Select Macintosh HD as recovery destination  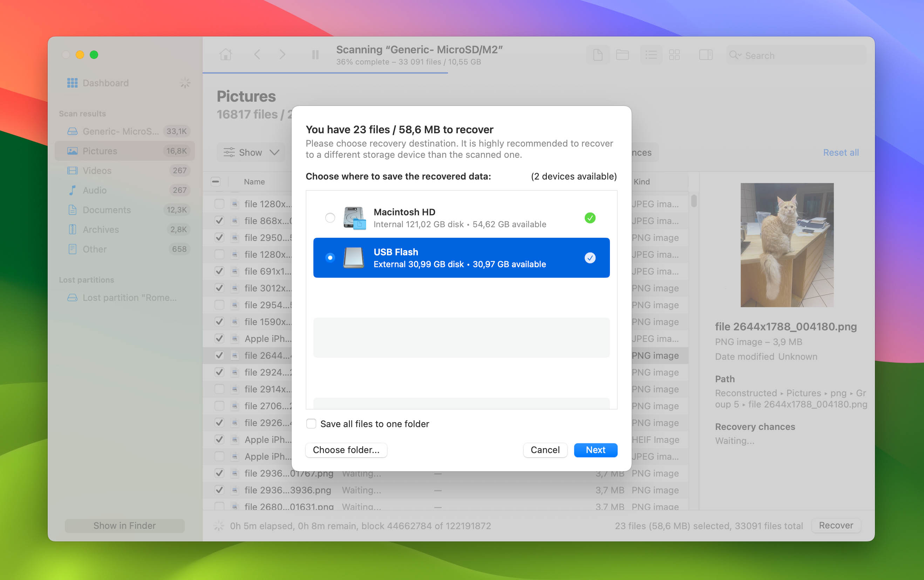(329, 217)
